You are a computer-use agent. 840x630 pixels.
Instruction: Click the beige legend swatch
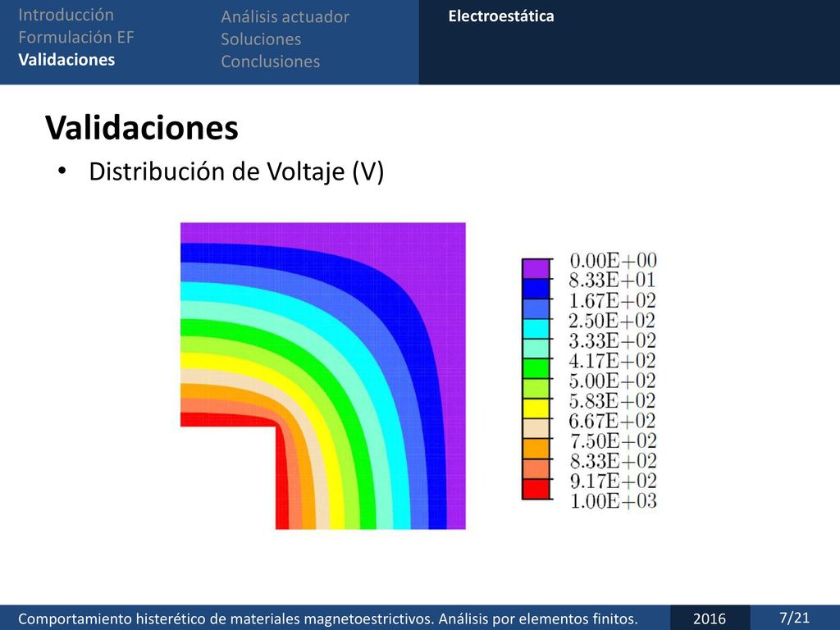[x=536, y=428]
